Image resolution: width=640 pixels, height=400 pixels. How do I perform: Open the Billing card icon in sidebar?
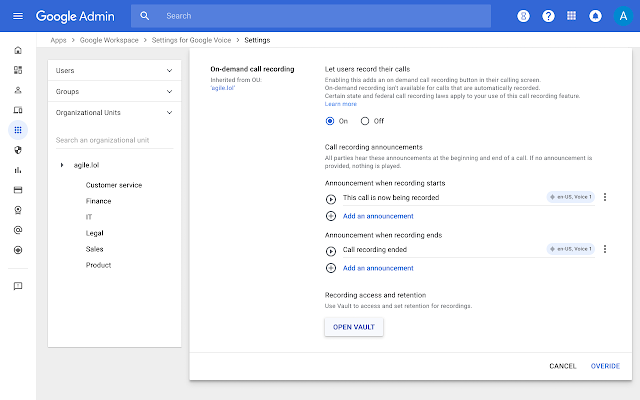17,189
